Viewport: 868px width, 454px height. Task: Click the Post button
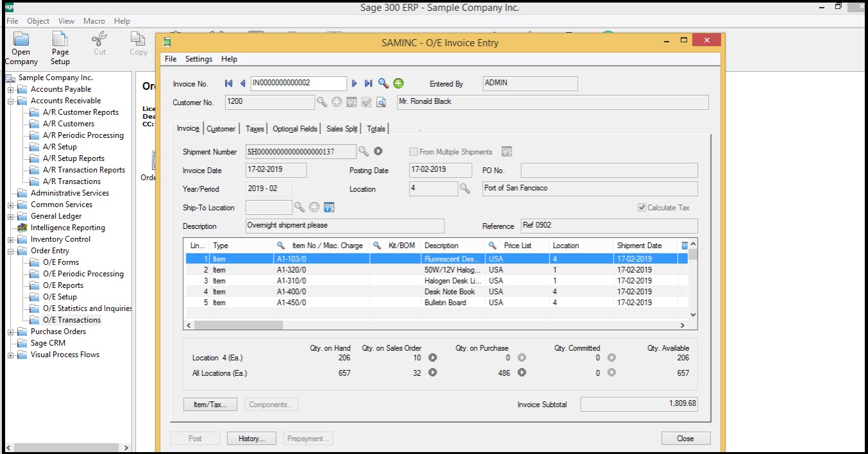coord(195,439)
